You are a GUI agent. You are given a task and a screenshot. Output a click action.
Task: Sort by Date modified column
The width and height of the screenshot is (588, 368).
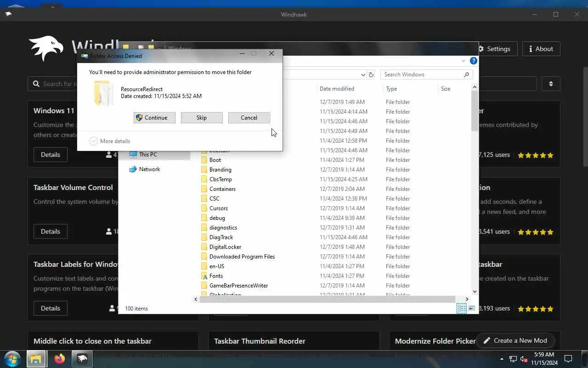[x=337, y=89]
